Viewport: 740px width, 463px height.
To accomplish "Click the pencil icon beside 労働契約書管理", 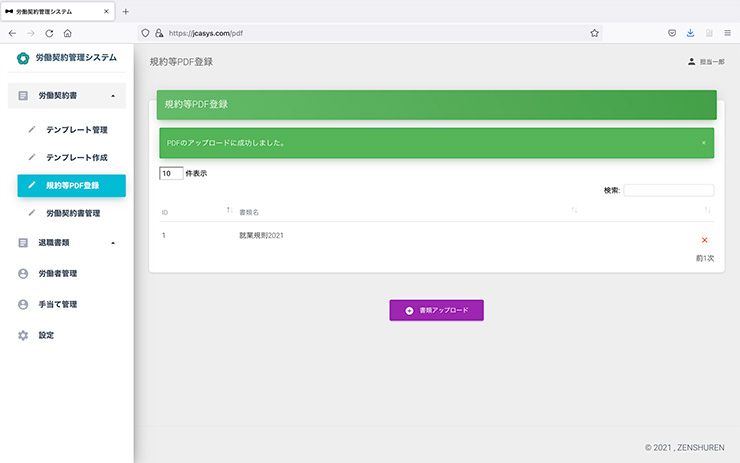I will click(32, 213).
